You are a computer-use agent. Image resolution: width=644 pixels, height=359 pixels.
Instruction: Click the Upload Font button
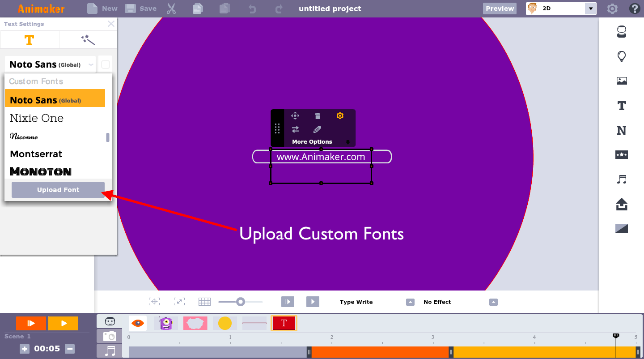pos(58,190)
